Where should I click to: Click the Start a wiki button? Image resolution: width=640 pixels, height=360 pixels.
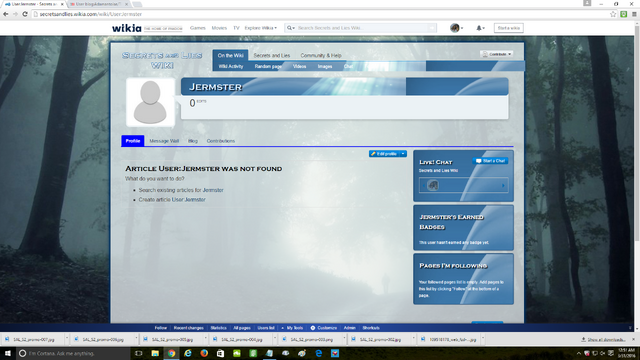coord(509,28)
